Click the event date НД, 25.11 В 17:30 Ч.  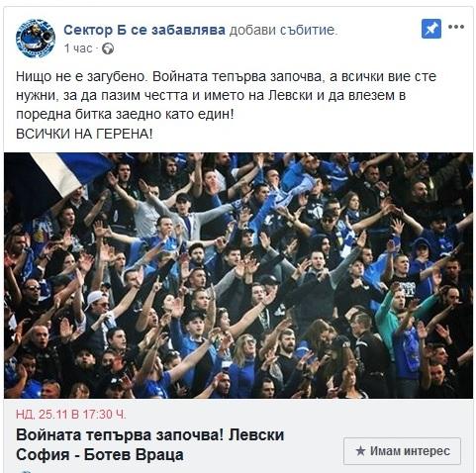pos(71,415)
